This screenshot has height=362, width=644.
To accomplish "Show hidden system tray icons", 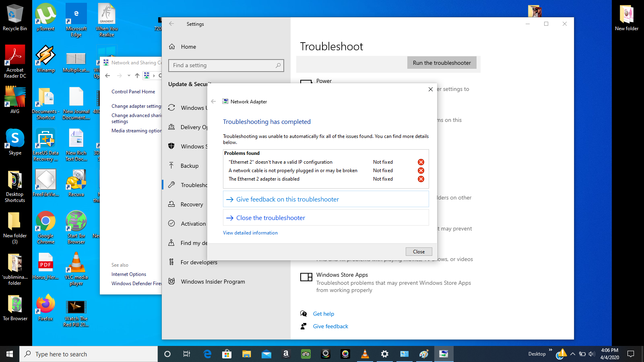I will point(573,354).
